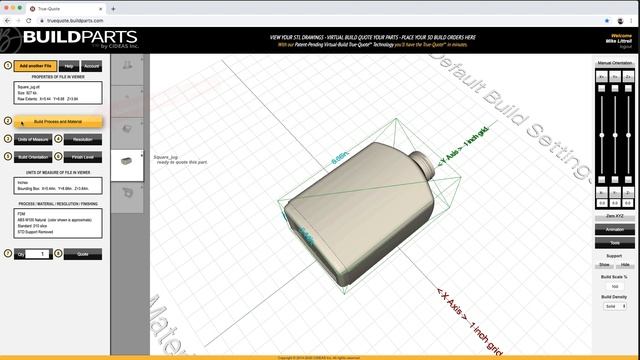Image resolution: width=640 pixels, height=360 pixels.
Task: Select the second part thumbnail
Action: pyautogui.click(x=127, y=101)
